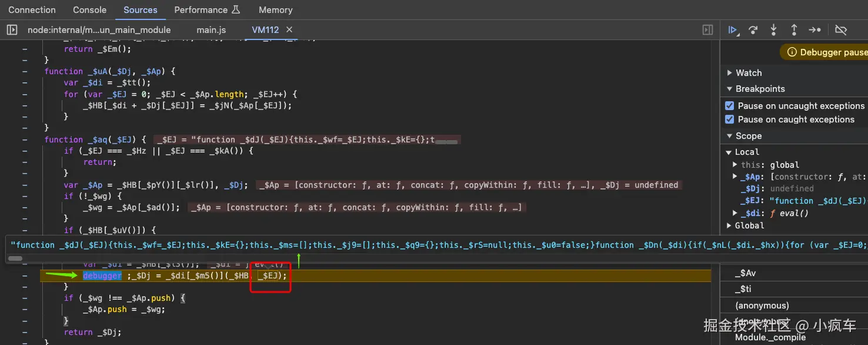This screenshot has width=868, height=345.
Task: Close the VM112 tab
Action: (x=289, y=29)
